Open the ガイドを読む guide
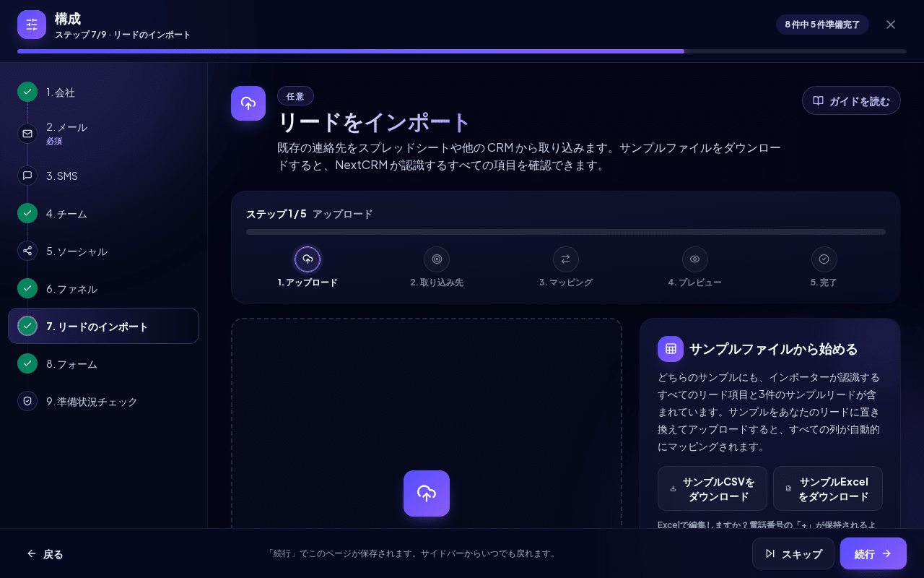Viewport: 924px width, 578px height. click(x=851, y=101)
